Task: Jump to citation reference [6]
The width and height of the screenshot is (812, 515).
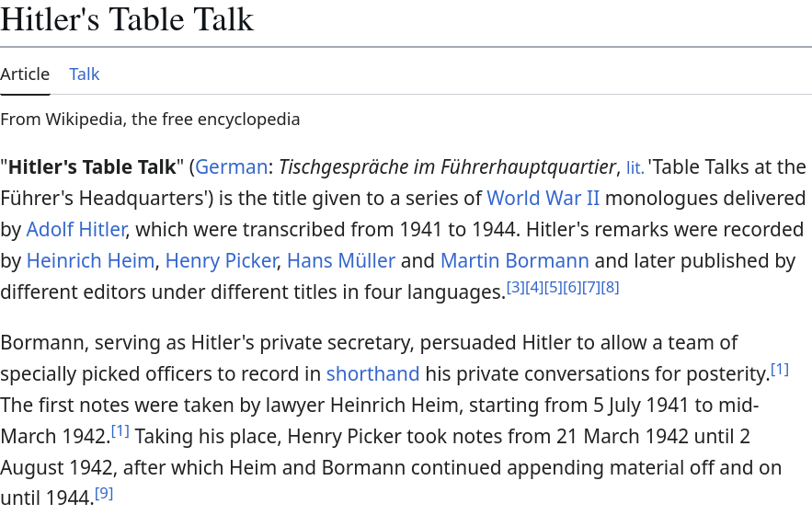Action: (572, 287)
